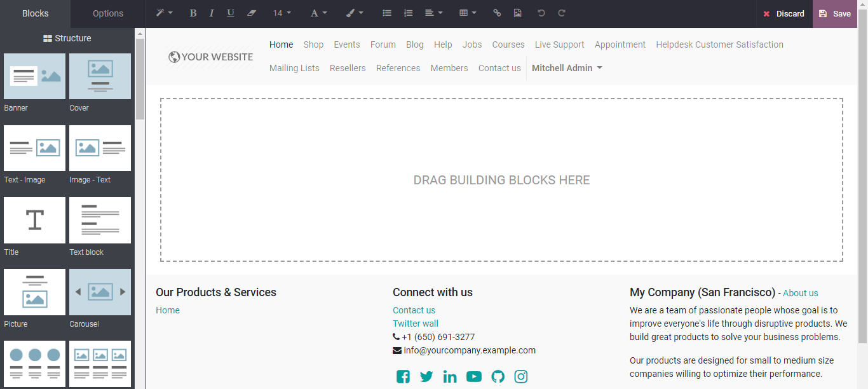Insert an unordered bullet list
Viewport: 868px width, 389px height.
click(x=387, y=13)
